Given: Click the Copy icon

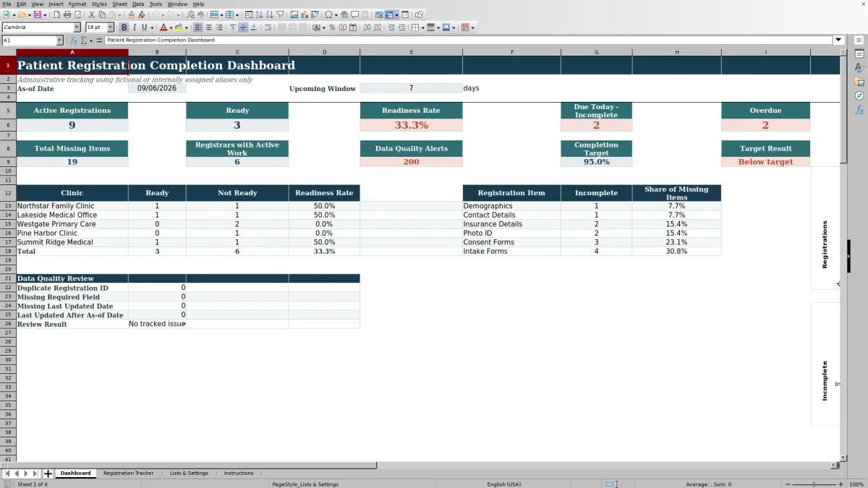Looking at the screenshot, I should pos(102,14).
